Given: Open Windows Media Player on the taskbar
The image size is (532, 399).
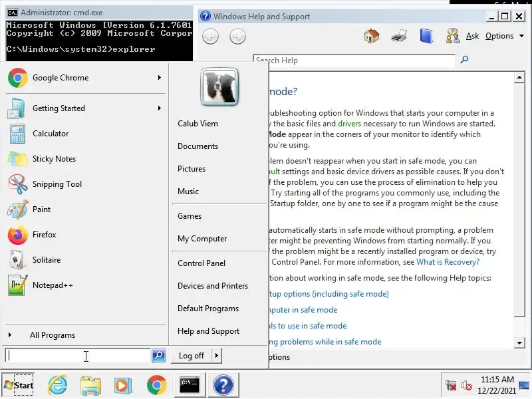Looking at the screenshot, I should click(x=122, y=386).
